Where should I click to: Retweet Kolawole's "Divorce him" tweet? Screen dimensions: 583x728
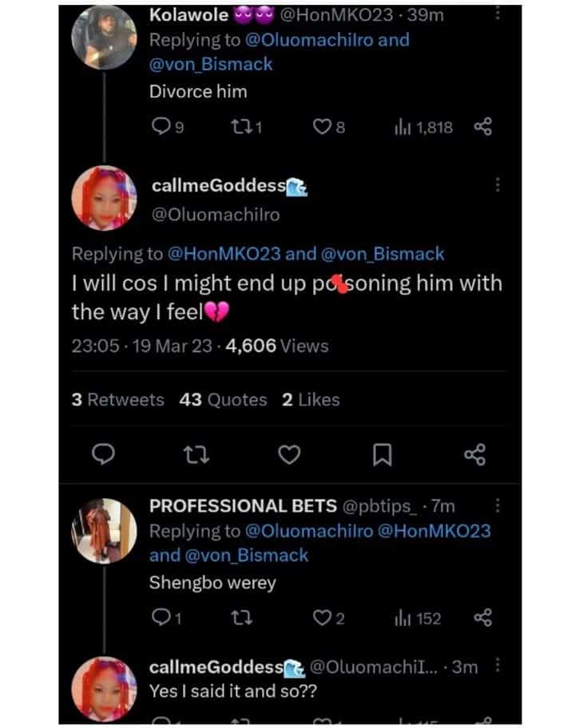(x=244, y=126)
